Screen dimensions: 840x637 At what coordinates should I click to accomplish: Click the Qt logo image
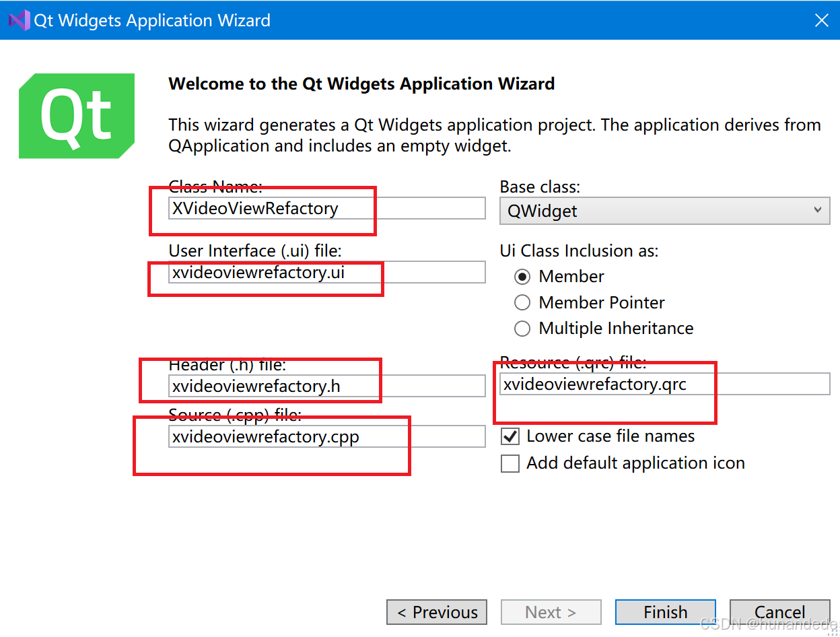(77, 116)
